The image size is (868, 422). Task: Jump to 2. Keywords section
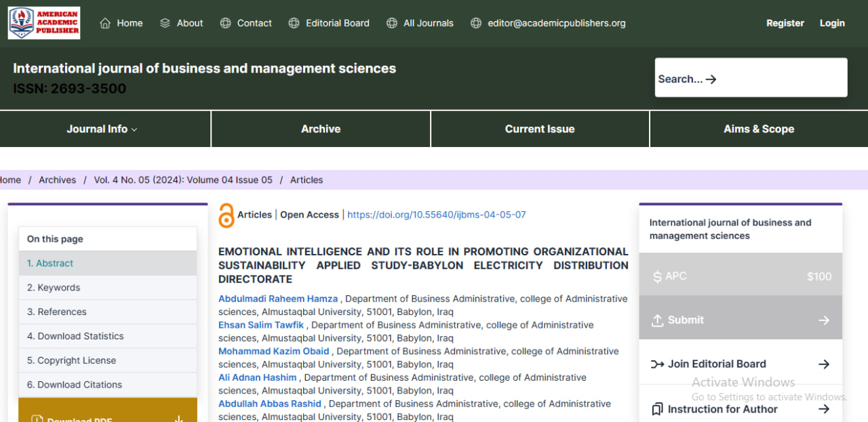(108, 288)
